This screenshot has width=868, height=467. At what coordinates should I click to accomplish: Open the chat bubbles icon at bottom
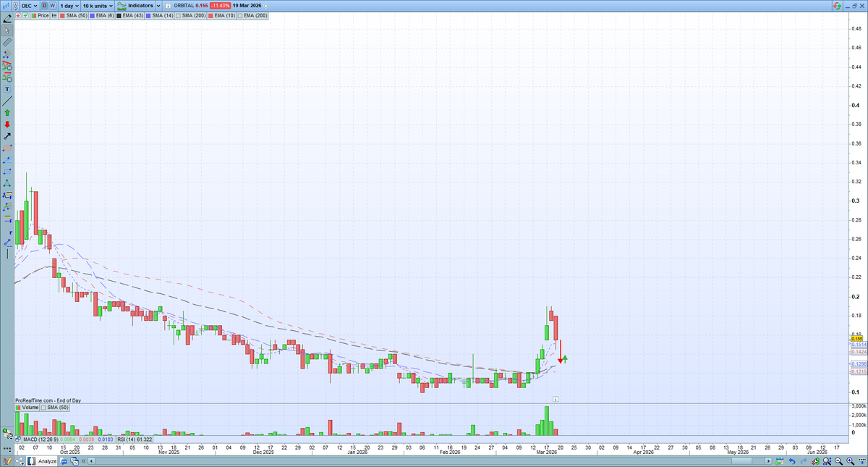click(64, 460)
